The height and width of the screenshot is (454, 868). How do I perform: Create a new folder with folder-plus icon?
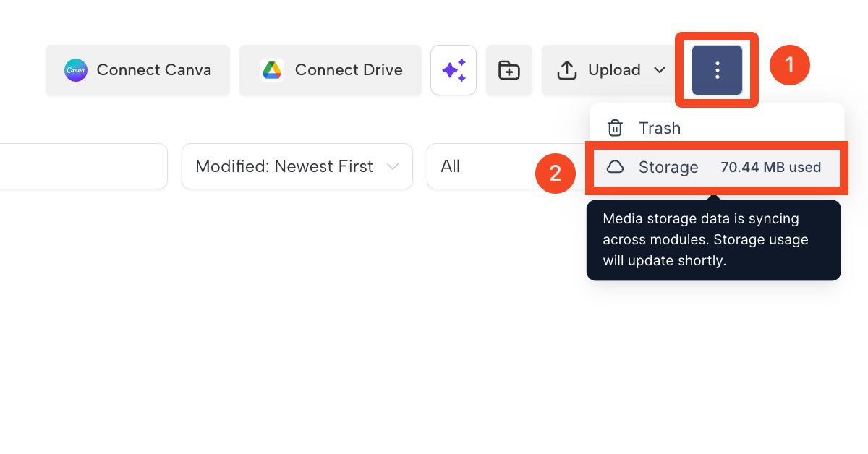coord(509,70)
